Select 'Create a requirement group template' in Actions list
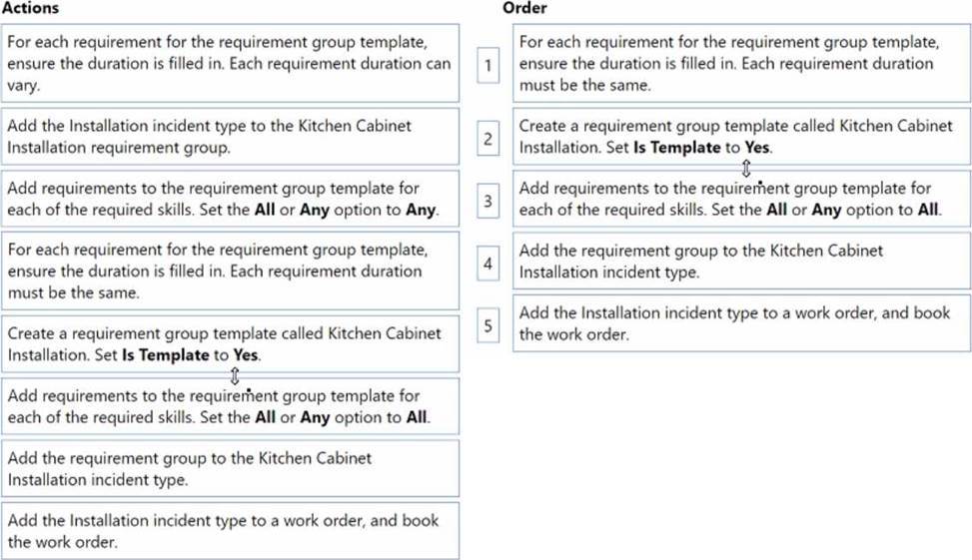This screenshot has width=972, height=560. pos(230,343)
